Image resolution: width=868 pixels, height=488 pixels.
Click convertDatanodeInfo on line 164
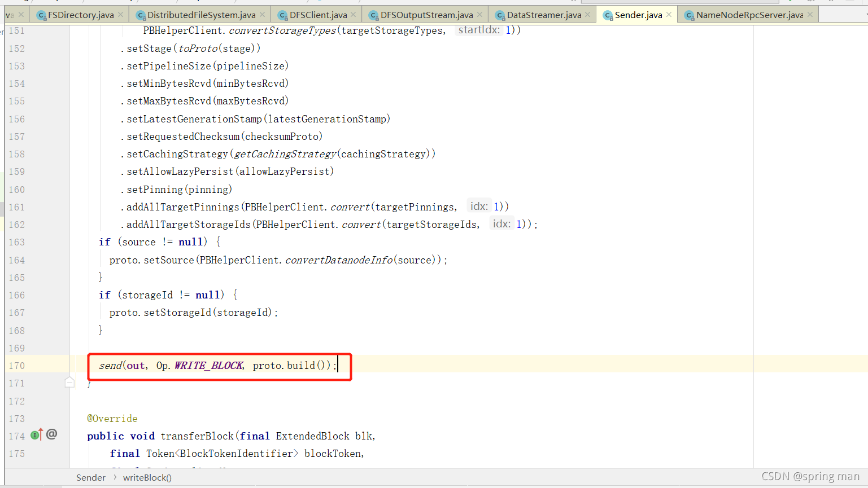pos(339,260)
